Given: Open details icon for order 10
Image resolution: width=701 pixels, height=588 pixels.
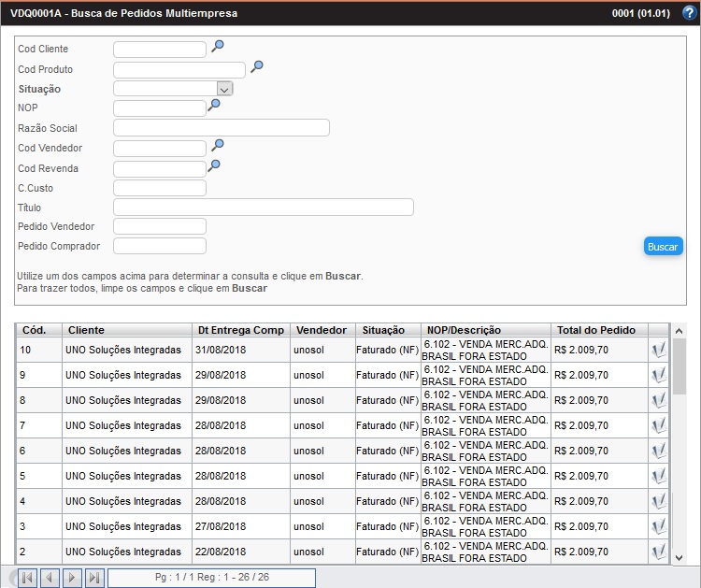Looking at the screenshot, I should tap(659, 350).
